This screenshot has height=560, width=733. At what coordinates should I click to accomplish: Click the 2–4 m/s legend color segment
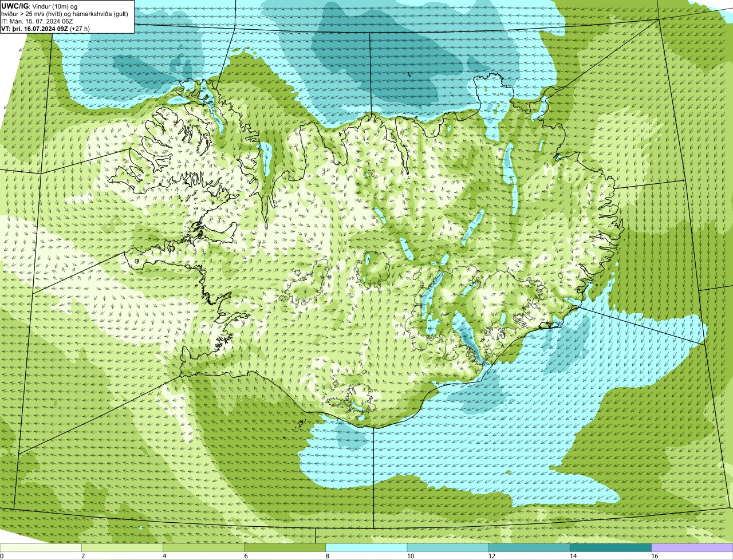coord(123,548)
